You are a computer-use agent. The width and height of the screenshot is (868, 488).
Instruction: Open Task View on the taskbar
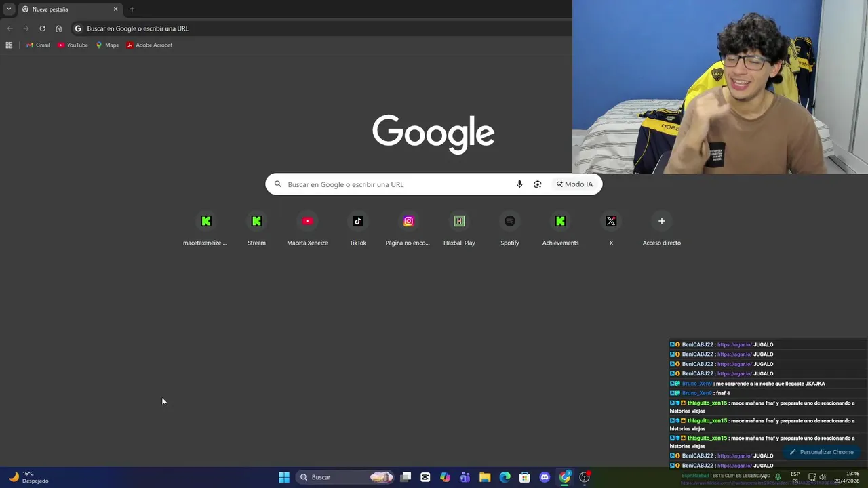406,477
